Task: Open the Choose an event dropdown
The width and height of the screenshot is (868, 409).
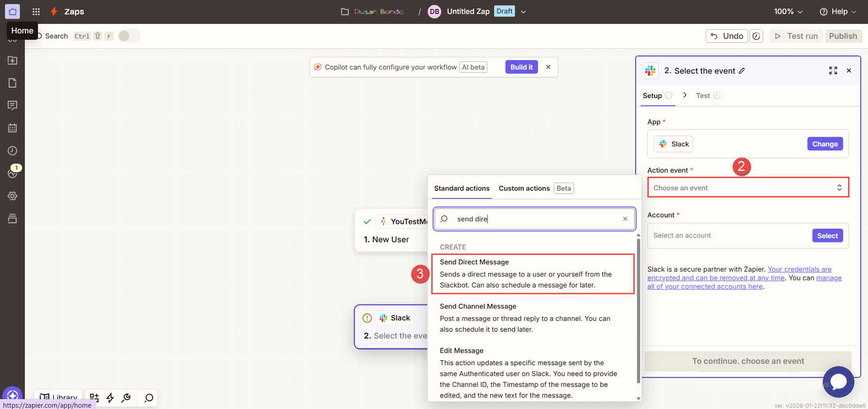Action: point(748,188)
